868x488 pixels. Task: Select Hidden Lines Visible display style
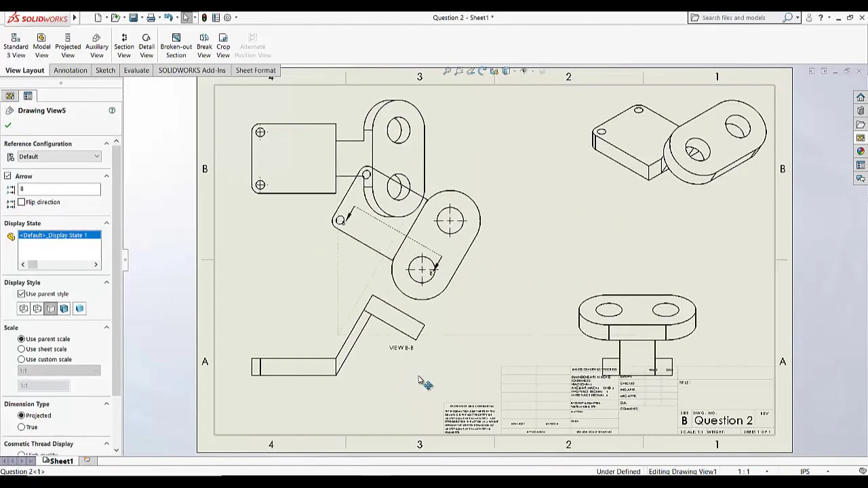click(37, 308)
